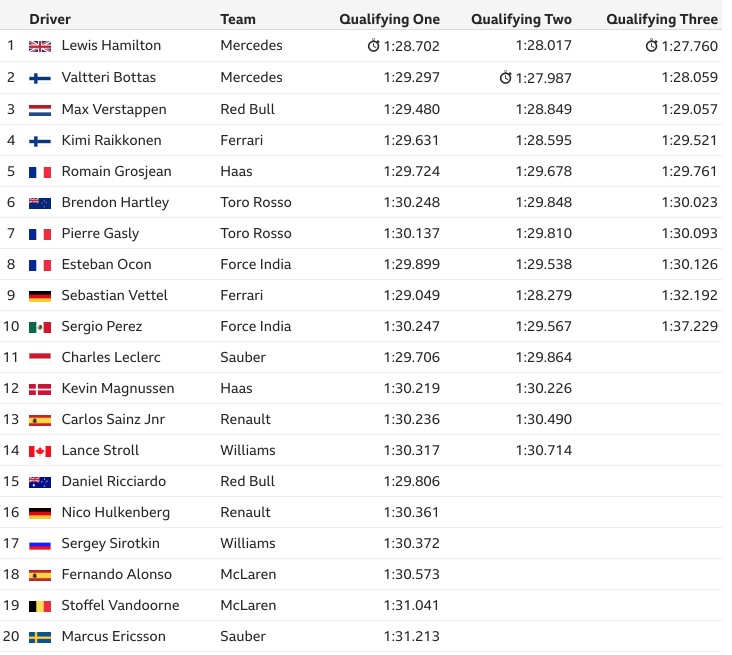Click Sergio Perez's 1:37.229 Qualifying Three time
This screenshot has height=655, width=732.
pyautogui.click(x=690, y=326)
